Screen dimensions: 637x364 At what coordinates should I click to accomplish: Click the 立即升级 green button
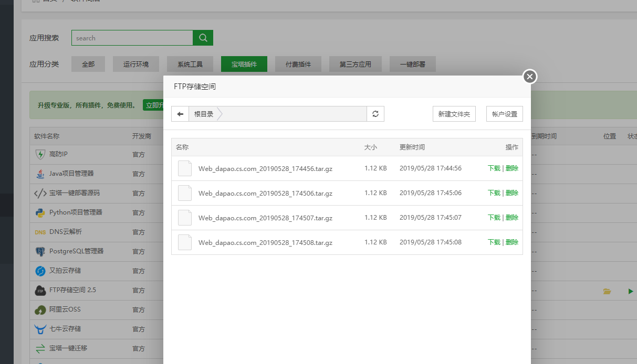pos(153,105)
